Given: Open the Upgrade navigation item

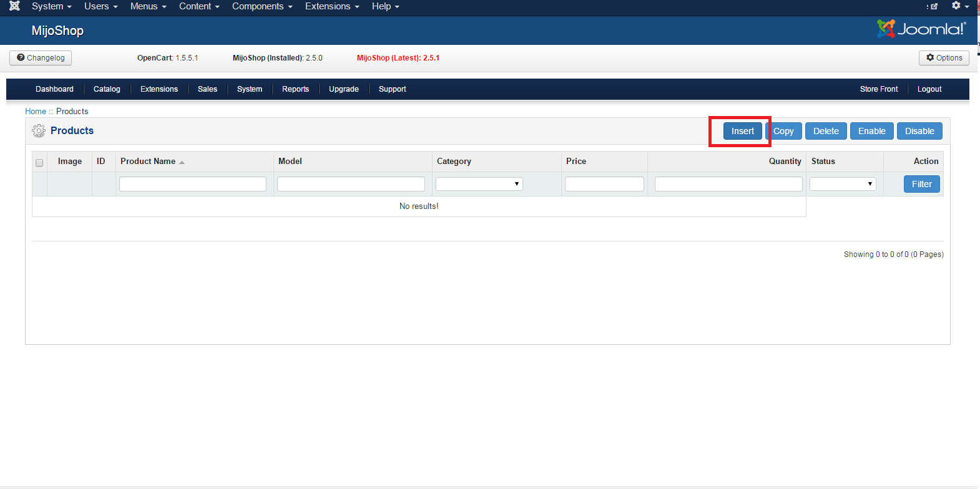Looking at the screenshot, I should pyautogui.click(x=344, y=89).
